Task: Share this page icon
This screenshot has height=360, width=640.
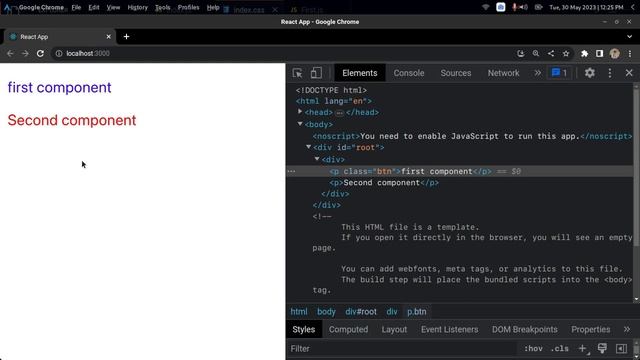Action: (x=551, y=53)
